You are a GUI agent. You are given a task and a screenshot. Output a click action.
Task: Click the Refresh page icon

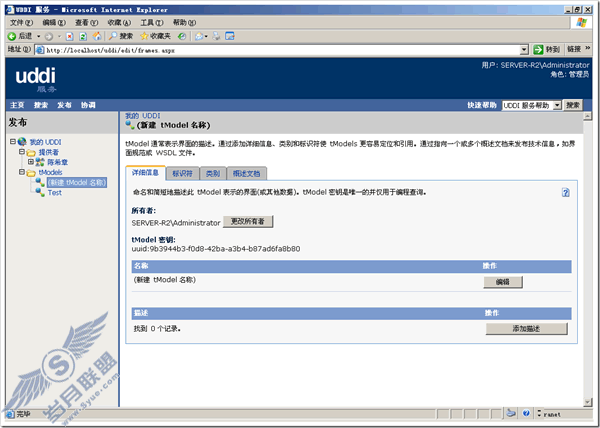pyautogui.click(x=83, y=36)
